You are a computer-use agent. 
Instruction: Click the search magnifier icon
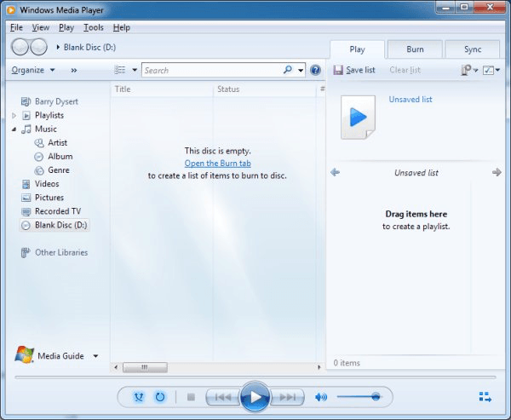pos(288,70)
